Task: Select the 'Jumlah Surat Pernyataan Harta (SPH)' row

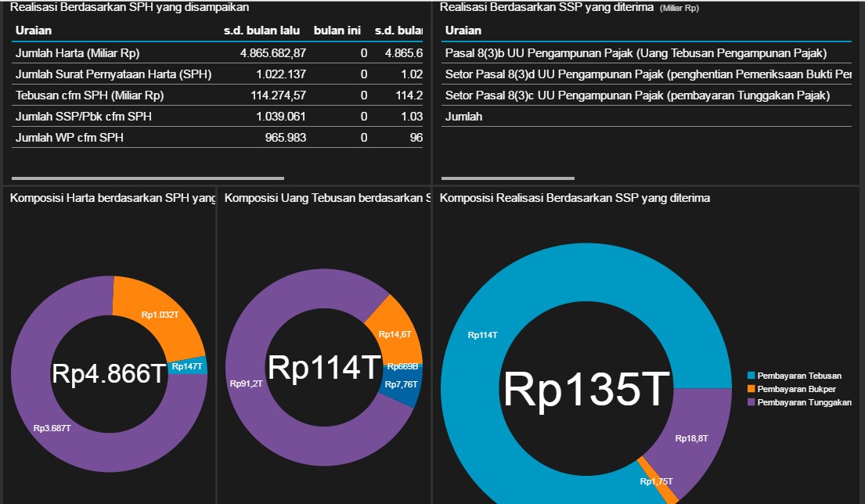Action: click(217, 74)
